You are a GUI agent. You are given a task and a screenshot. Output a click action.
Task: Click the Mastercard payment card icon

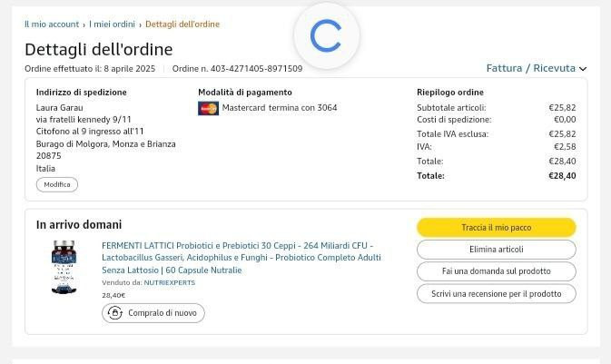208,108
